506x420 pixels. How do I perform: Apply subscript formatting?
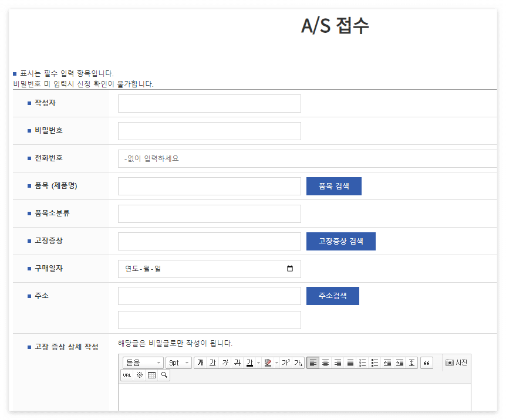298,363
